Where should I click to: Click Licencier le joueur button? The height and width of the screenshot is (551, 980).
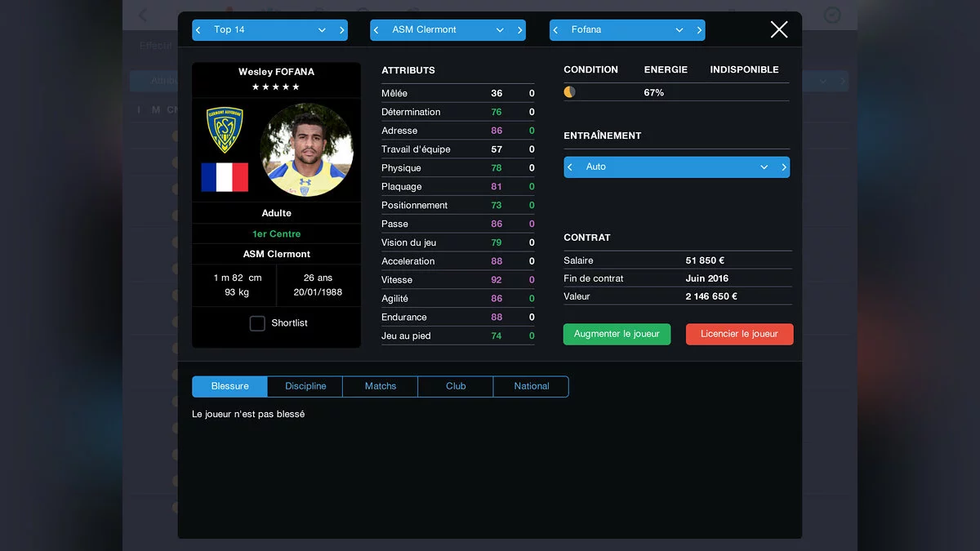[739, 334]
